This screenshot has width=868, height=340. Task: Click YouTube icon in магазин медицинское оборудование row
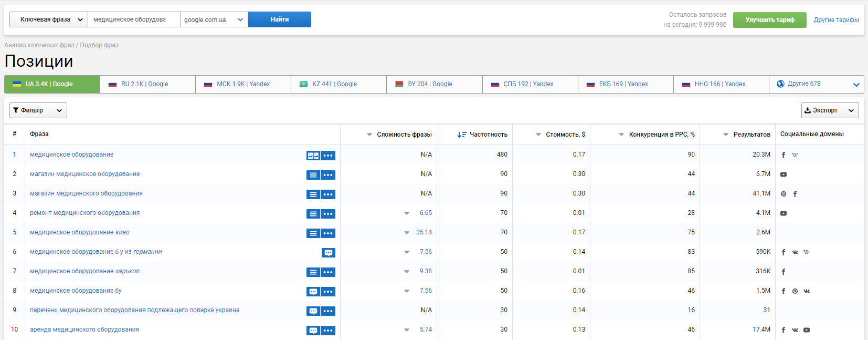point(784,174)
